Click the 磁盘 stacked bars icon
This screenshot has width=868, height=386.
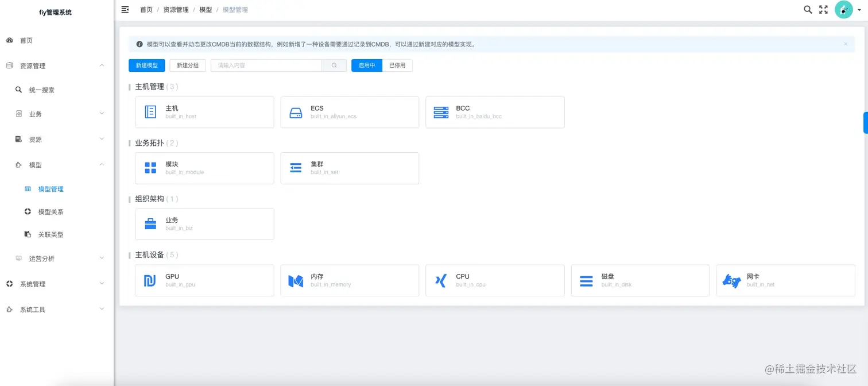tap(586, 281)
